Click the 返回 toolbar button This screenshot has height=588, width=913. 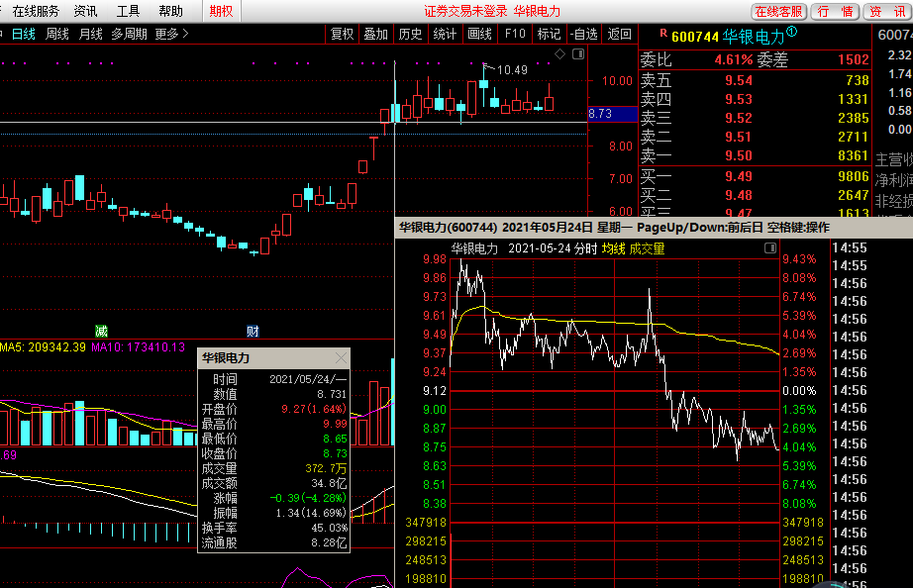(x=620, y=34)
